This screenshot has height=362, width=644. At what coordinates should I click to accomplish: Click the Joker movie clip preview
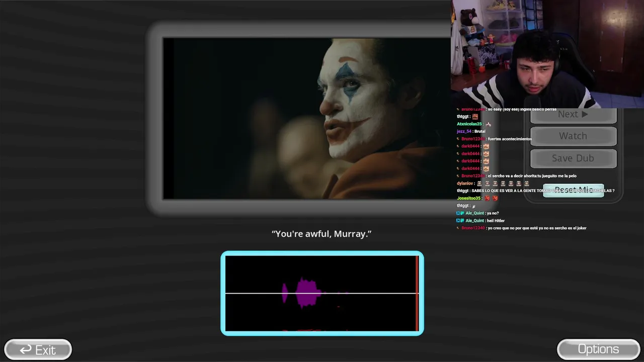pos(306,119)
